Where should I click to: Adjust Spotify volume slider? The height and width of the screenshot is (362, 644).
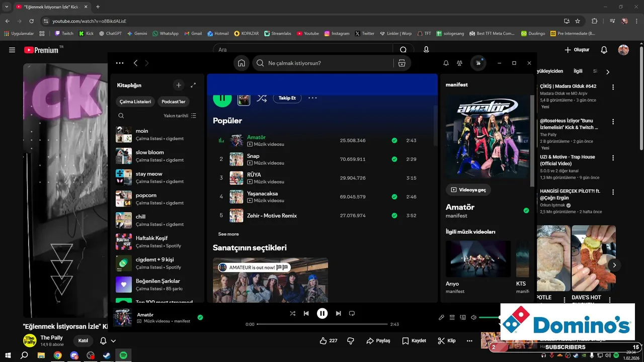click(x=490, y=318)
